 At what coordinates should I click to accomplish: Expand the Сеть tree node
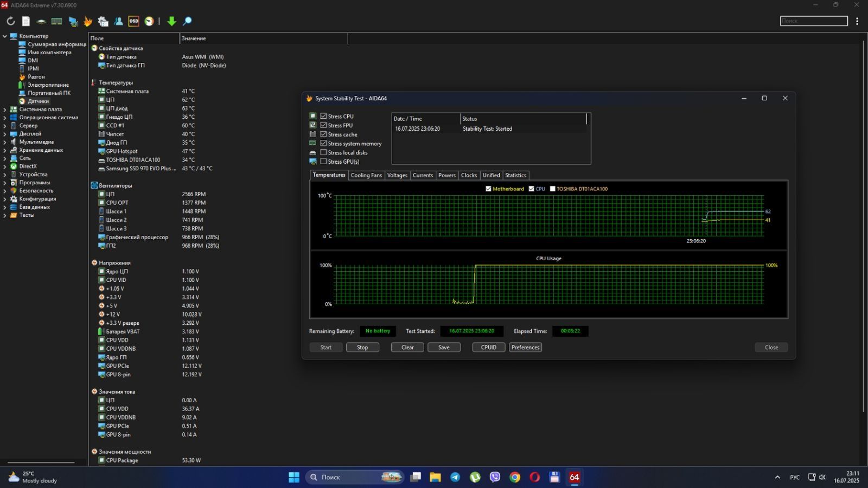[x=4, y=158]
